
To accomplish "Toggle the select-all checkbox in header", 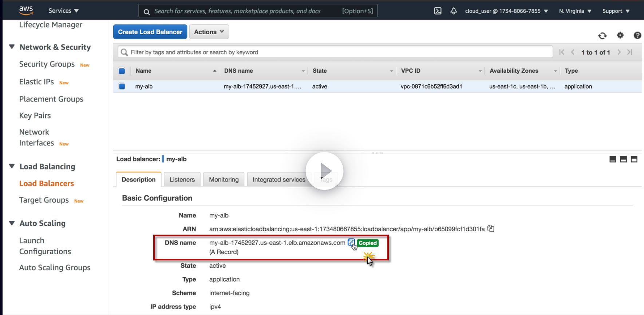I will coord(122,71).
